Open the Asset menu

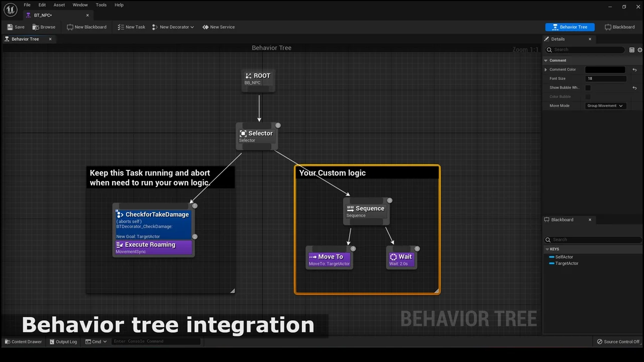59,5
